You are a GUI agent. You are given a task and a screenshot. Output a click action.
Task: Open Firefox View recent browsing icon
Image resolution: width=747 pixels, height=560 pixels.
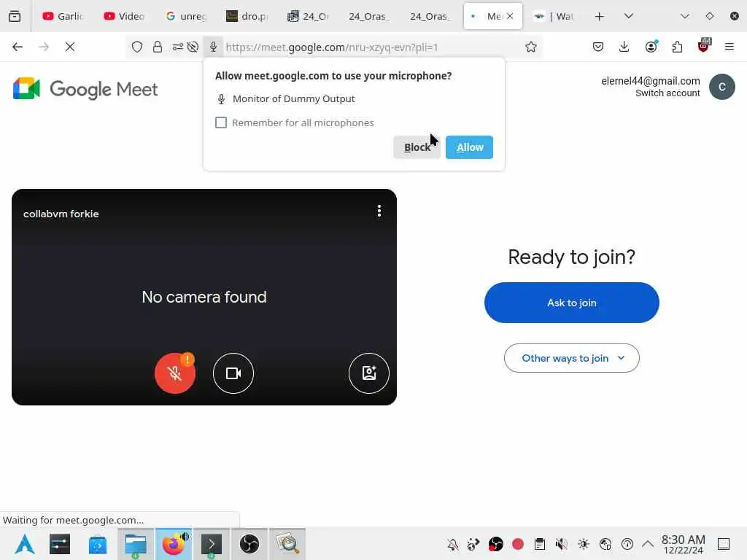coord(15,16)
